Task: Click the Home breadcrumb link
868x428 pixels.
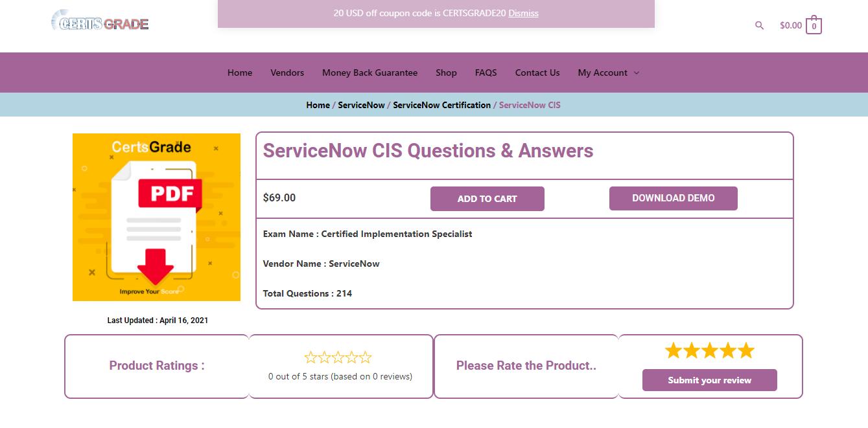Action: [x=318, y=105]
